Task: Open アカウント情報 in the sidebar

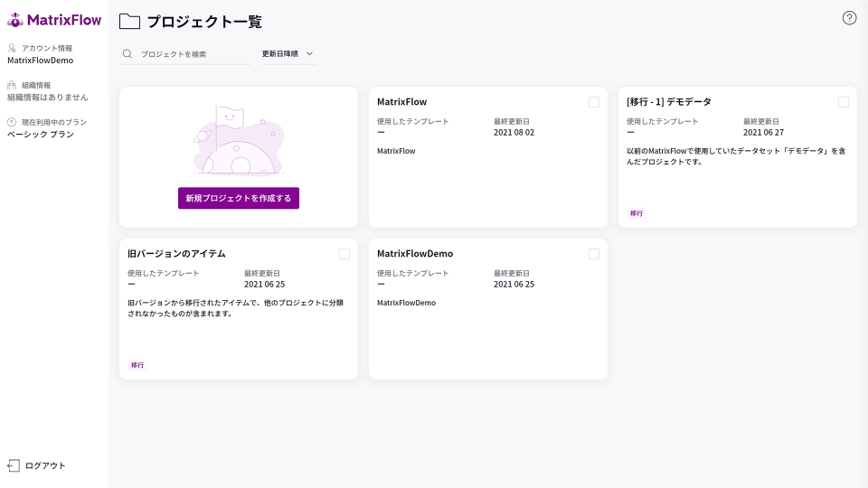Action: pyautogui.click(x=47, y=48)
